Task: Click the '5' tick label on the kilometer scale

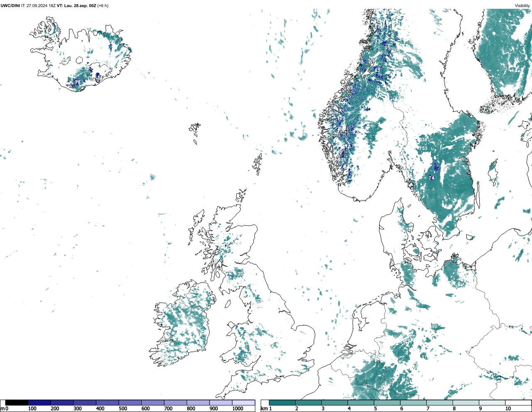Action: pos(375,409)
